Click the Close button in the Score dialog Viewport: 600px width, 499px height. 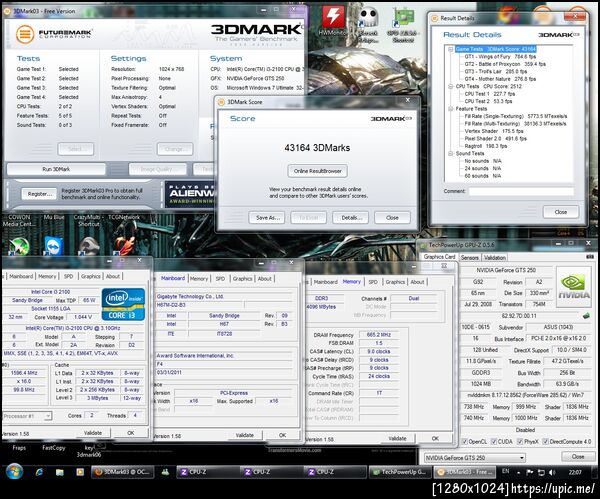(x=392, y=217)
